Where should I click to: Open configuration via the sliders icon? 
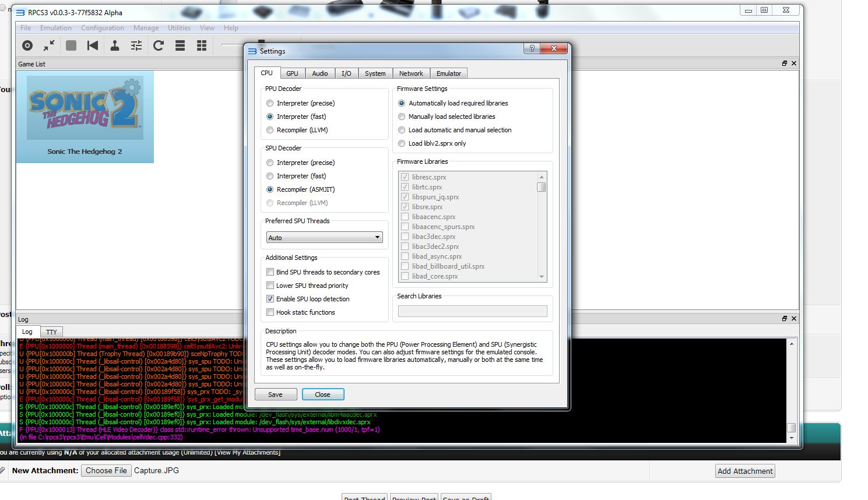(136, 45)
